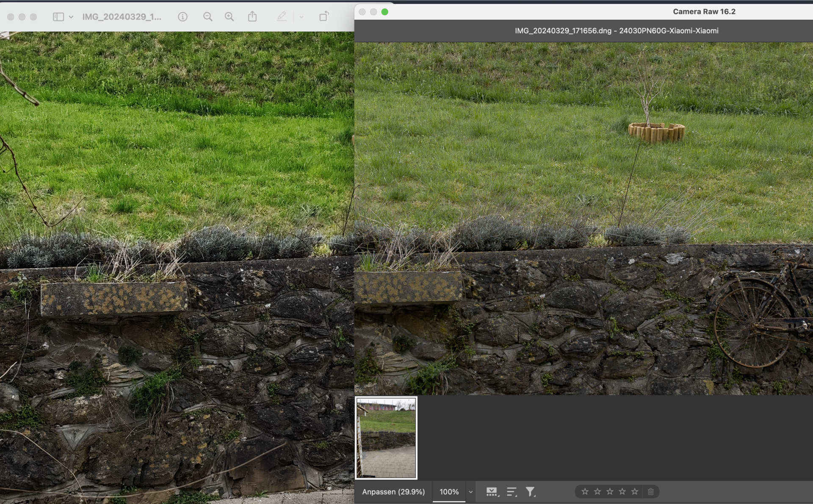Zoom in with Preview magnifier icon
Image resolution: width=813 pixels, height=504 pixels.
[229, 17]
